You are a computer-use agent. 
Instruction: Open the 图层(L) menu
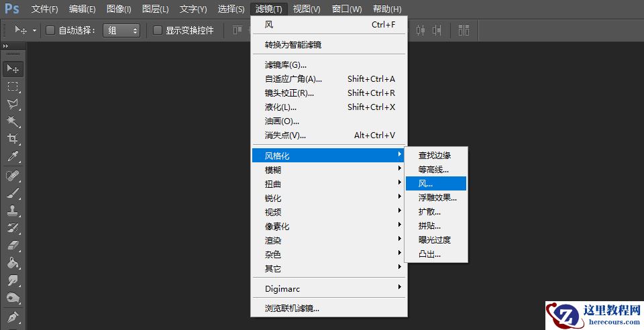[155, 9]
